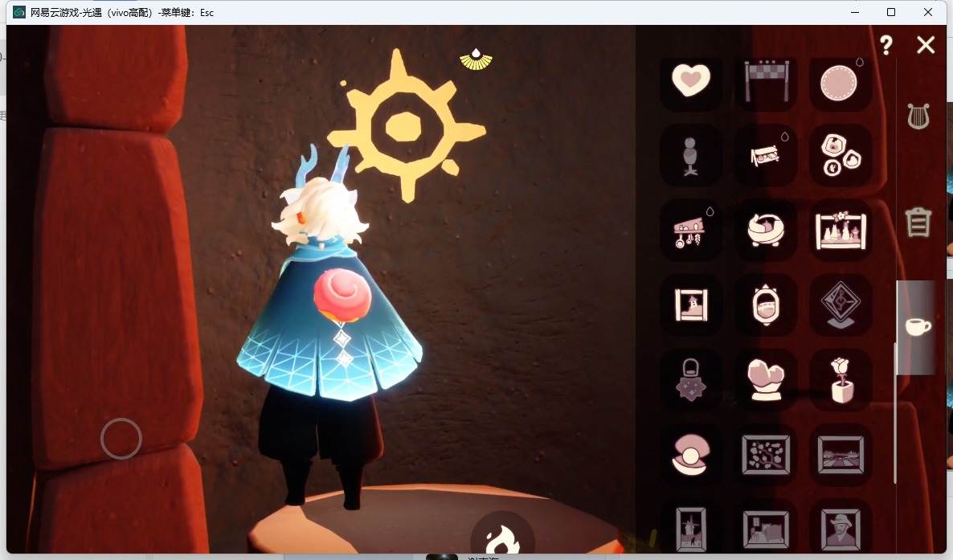Click the virtual joystick circle
This screenshot has width=953, height=560.
tap(121, 439)
